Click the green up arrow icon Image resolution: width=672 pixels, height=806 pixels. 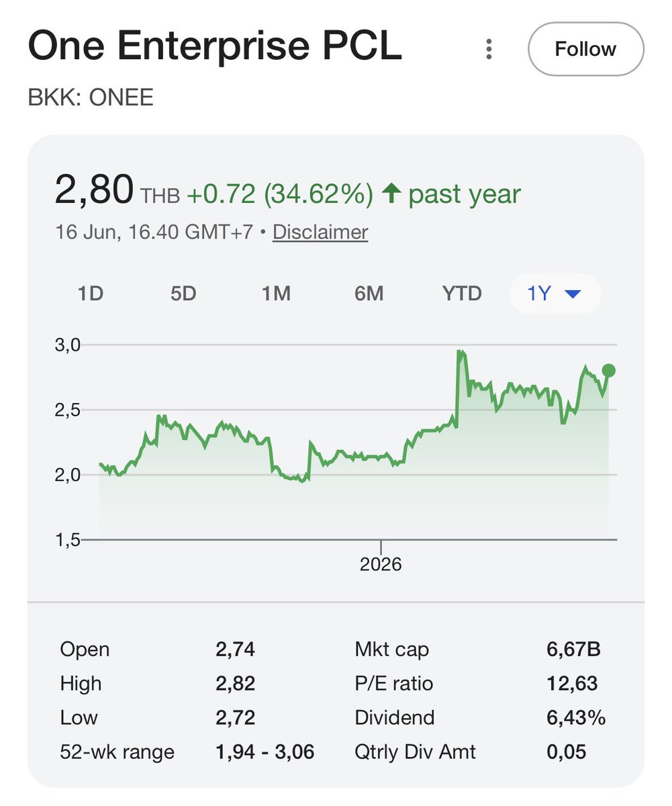coord(390,194)
